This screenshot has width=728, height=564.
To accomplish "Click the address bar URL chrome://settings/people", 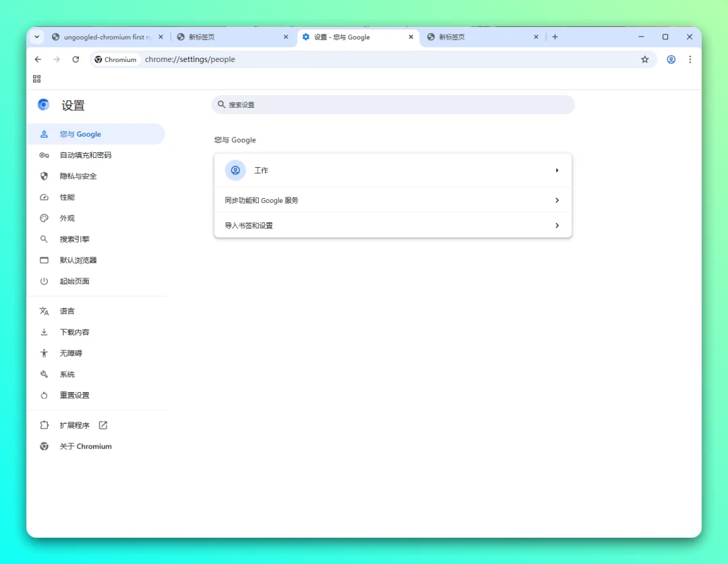I will 190,59.
